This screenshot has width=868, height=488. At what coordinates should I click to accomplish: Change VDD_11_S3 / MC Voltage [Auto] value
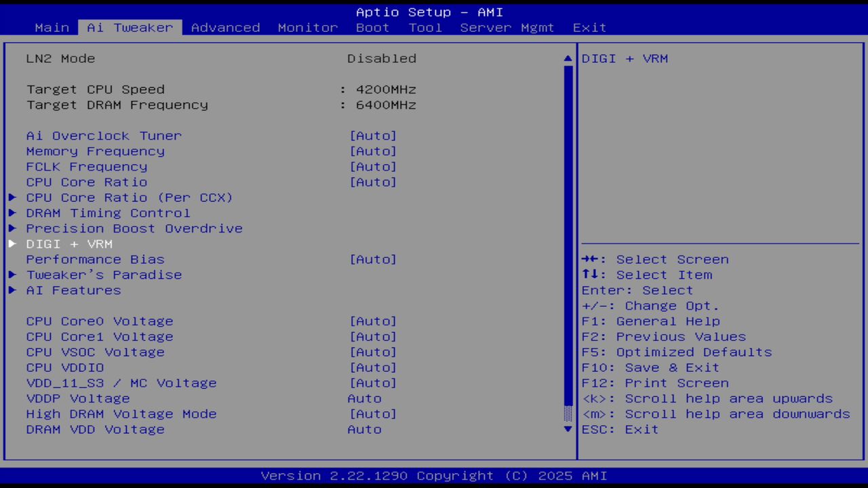[x=373, y=384]
